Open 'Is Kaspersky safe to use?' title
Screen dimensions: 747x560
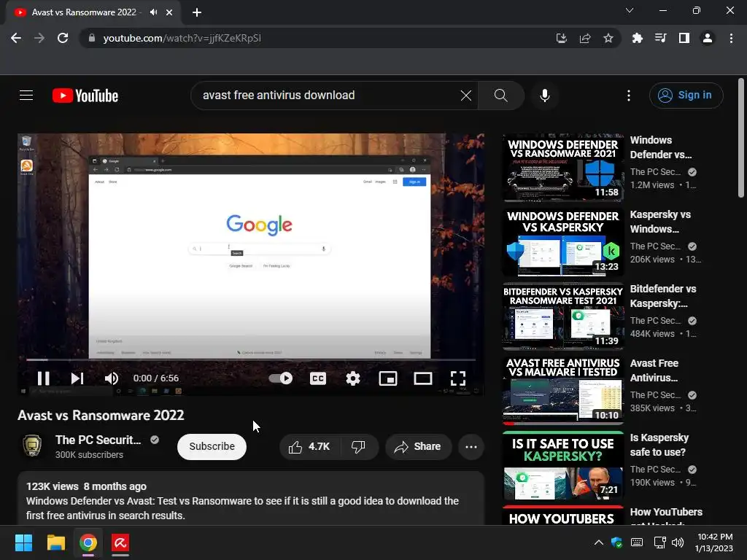pos(659,445)
